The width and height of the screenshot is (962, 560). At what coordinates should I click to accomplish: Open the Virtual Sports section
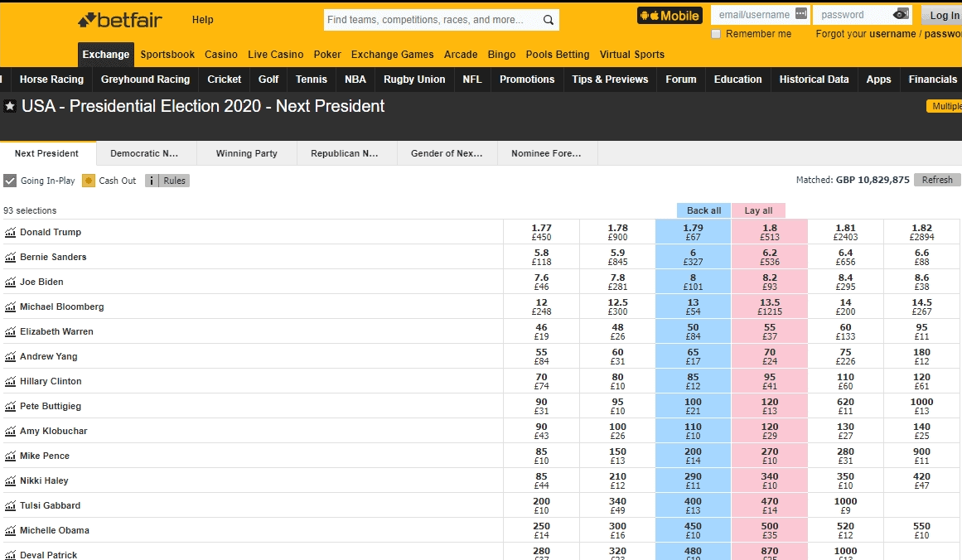(632, 55)
